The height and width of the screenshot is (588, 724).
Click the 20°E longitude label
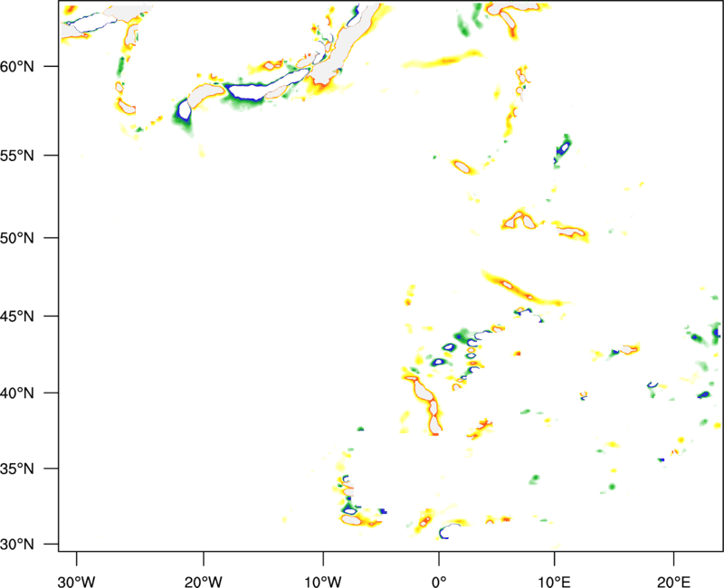click(673, 582)
